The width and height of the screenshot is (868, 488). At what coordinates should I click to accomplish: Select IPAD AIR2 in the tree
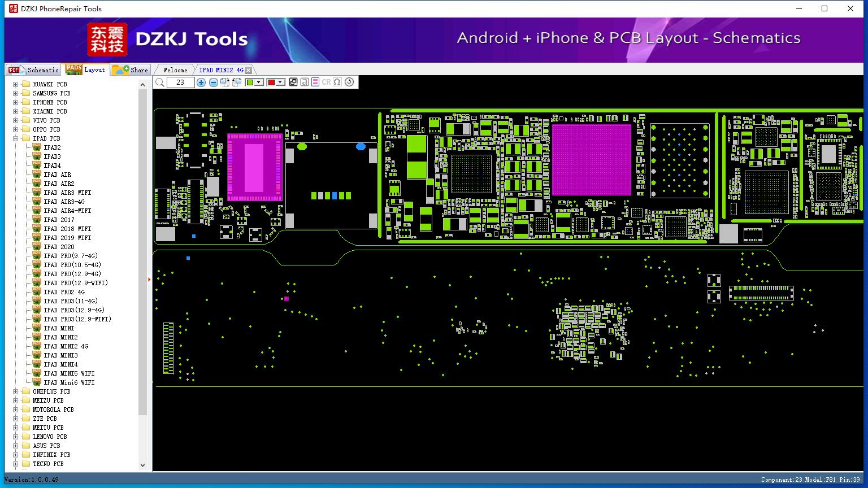[59, 184]
